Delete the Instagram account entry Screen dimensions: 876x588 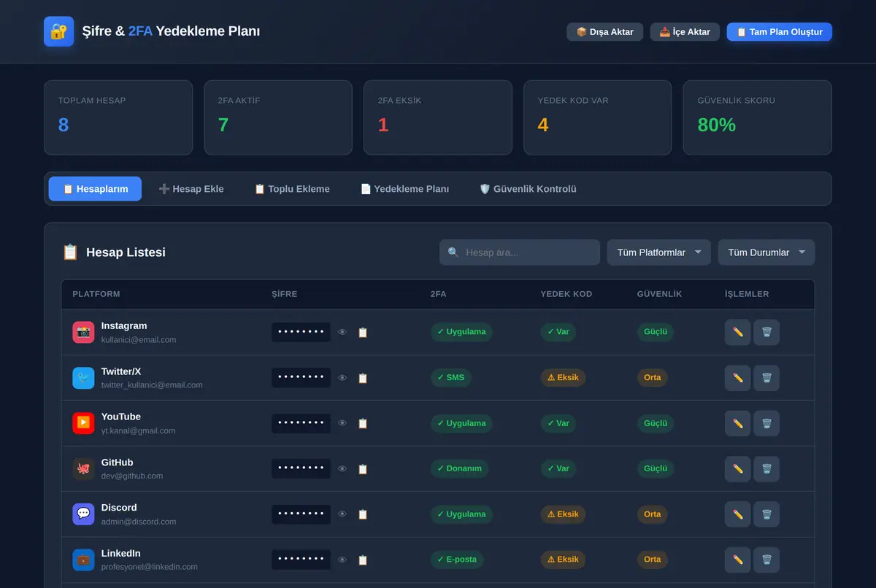[x=766, y=332]
